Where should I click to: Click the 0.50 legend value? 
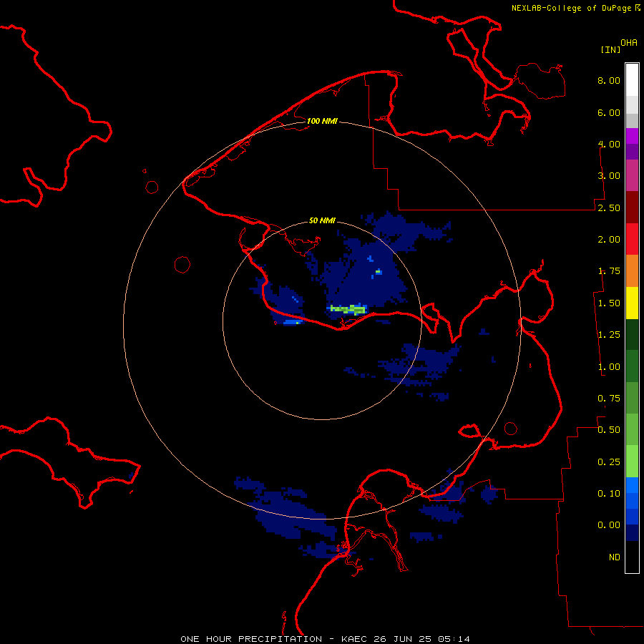coord(609,430)
